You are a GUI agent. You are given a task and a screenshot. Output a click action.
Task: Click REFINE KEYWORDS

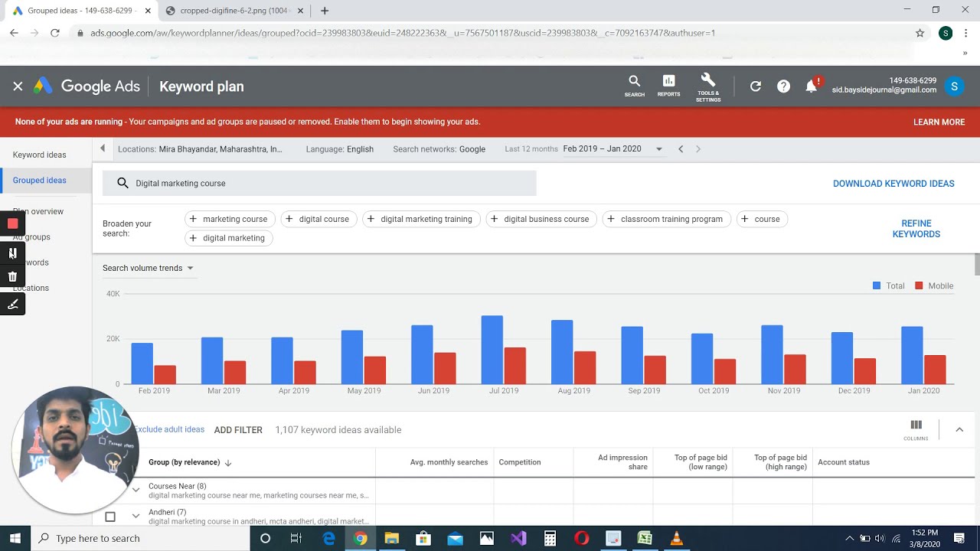coord(916,229)
